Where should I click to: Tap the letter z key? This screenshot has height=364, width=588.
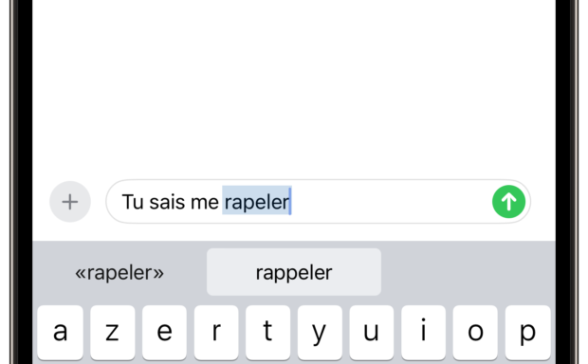(112, 333)
